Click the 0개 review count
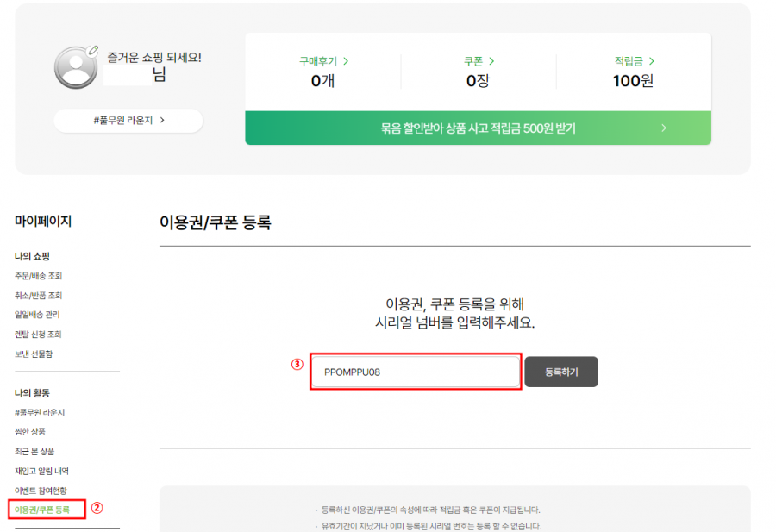This screenshot has height=532, width=776. [322, 81]
